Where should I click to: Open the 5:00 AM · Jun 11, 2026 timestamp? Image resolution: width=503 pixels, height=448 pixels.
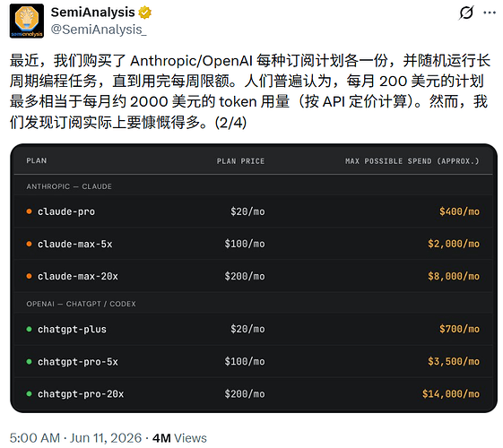[75, 438]
